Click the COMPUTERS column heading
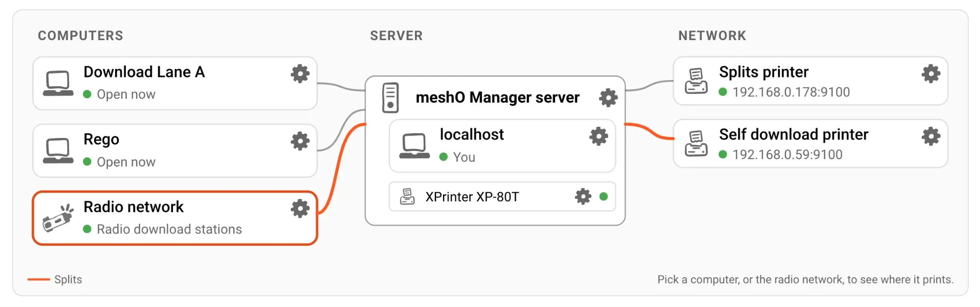980x307 pixels. coord(80,36)
